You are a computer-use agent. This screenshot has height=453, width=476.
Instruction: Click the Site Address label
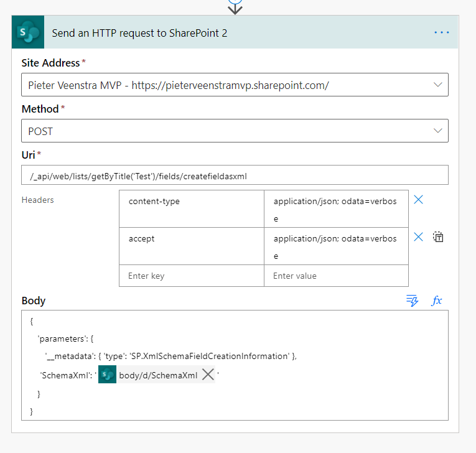click(x=50, y=63)
